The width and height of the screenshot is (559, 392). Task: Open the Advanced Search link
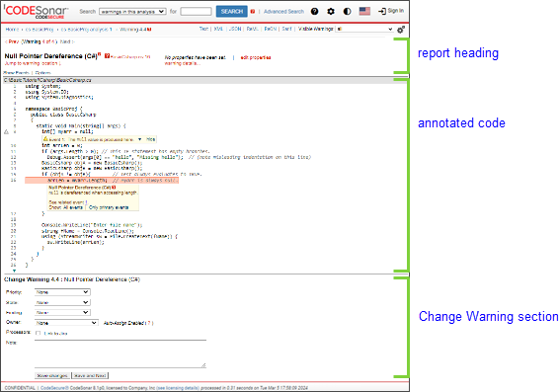point(283,12)
